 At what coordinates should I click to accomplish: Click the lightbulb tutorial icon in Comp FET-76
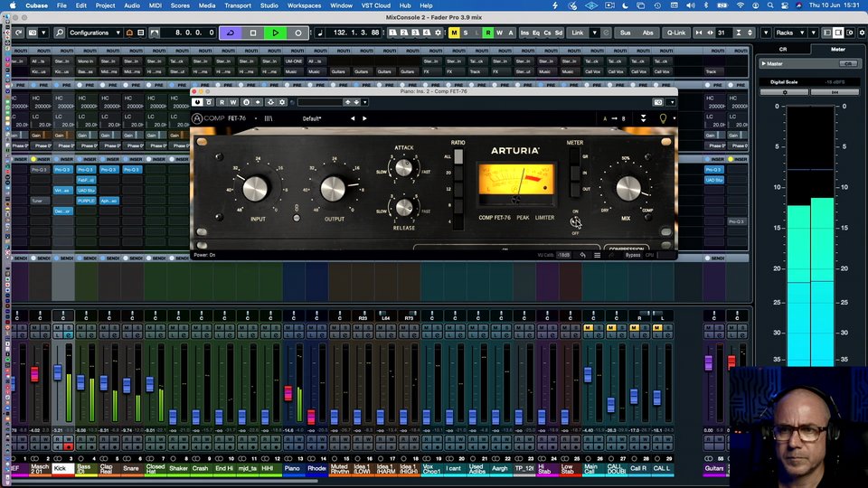(x=663, y=118)
